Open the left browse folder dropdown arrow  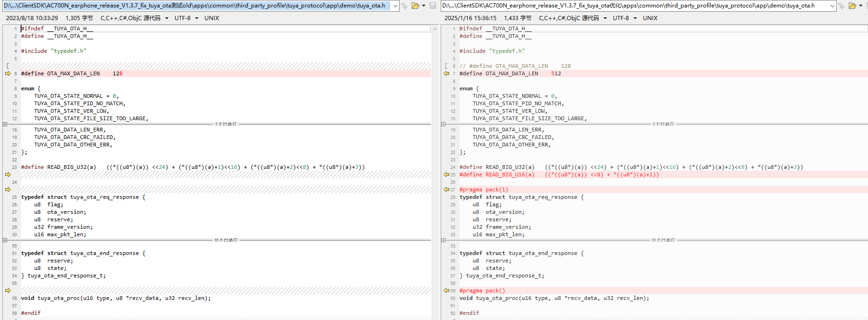click(x=423, y=6)
